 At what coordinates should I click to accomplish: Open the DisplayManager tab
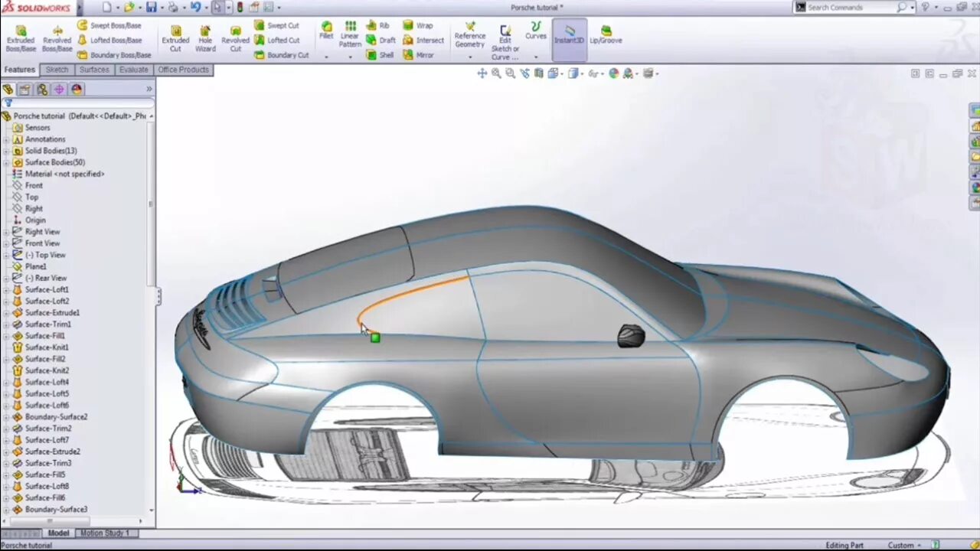pos(77,90)
